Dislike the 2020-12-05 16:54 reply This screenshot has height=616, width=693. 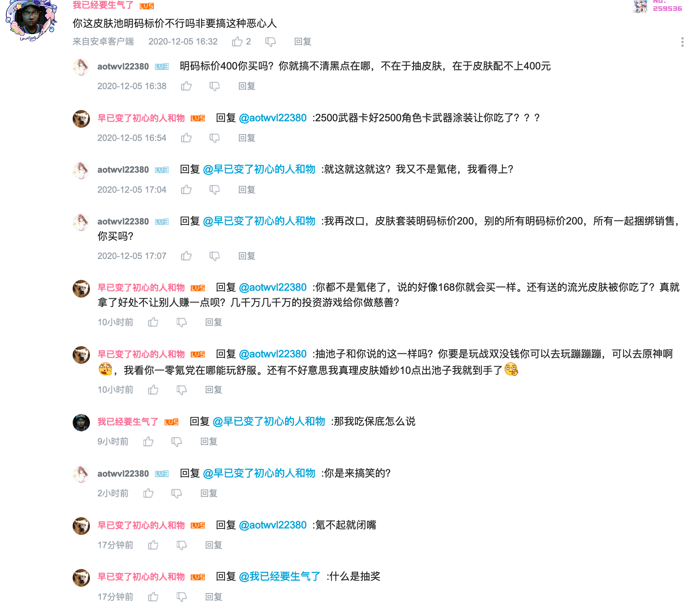click(x=215, y=138)
